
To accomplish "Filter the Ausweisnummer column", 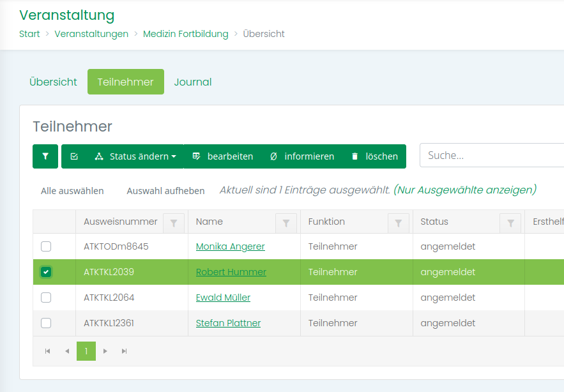I will pyautogui.click(x=174, y=223).
